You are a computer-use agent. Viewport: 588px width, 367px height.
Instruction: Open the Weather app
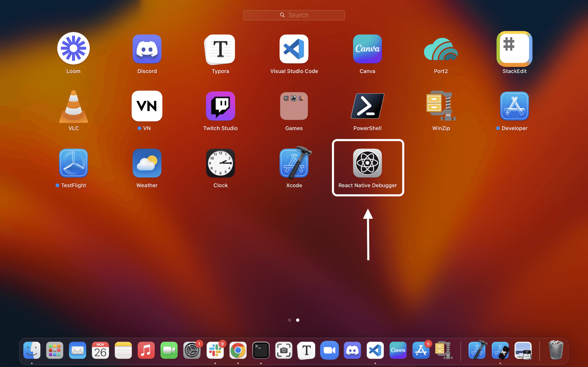pyautogui.click(x=147, y=163)
